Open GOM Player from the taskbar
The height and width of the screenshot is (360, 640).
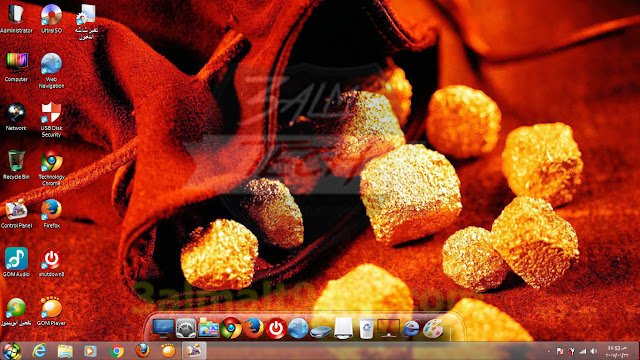168,351
